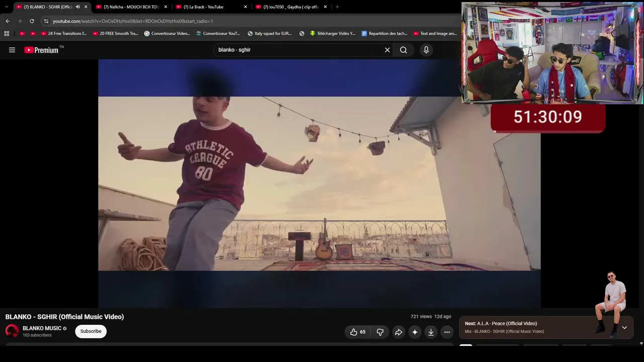This screenshot has height=362, width=644.
Task: Switch to the lou7050 _ Gaydha tab
Action: (291, 7)
